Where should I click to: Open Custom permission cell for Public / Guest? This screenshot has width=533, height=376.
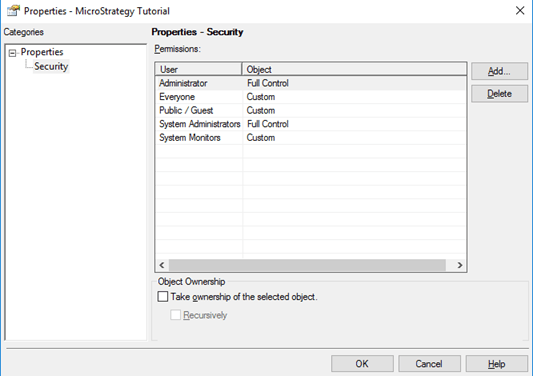(354, 110)
